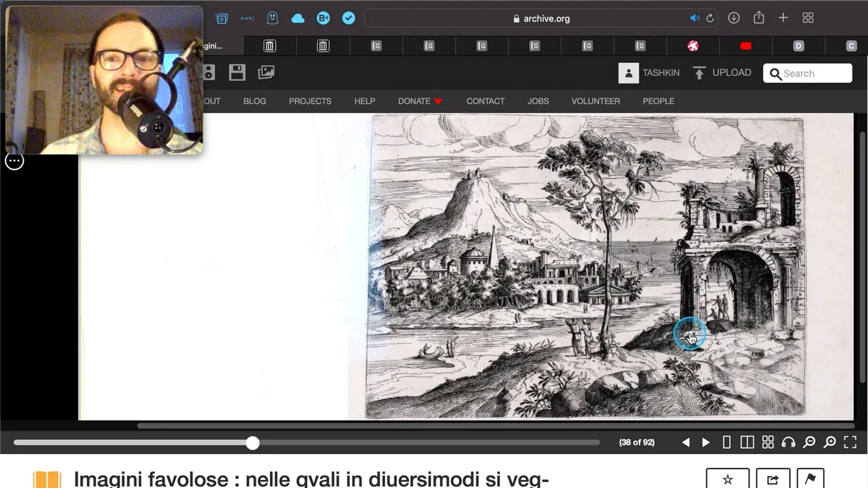Open the TASHKIN user account menu
This screenshot has height=488, width=868.
point(649,73)
